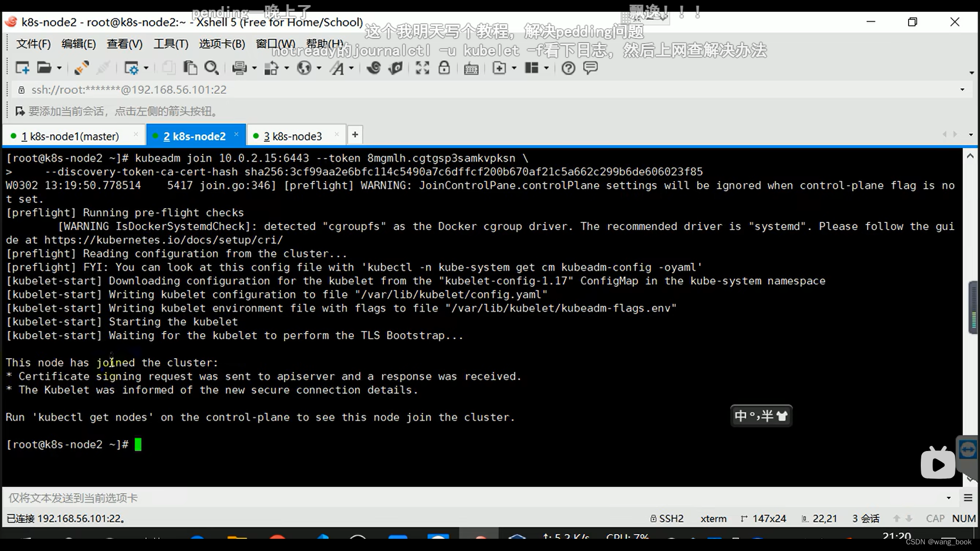Expand the Properties dropdown arrow
Image resolution: width=980 pixels, height=551 pixels.
coord(146,68)
